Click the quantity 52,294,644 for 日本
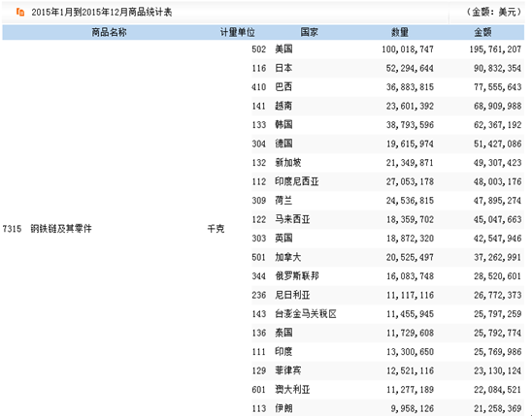532x416 pixels. pos(410,69)
